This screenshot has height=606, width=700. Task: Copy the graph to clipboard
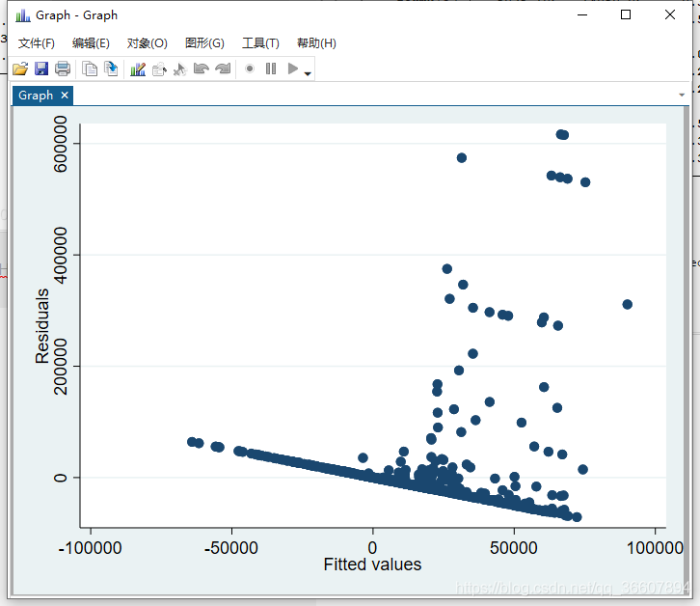[x=90, y=69]
